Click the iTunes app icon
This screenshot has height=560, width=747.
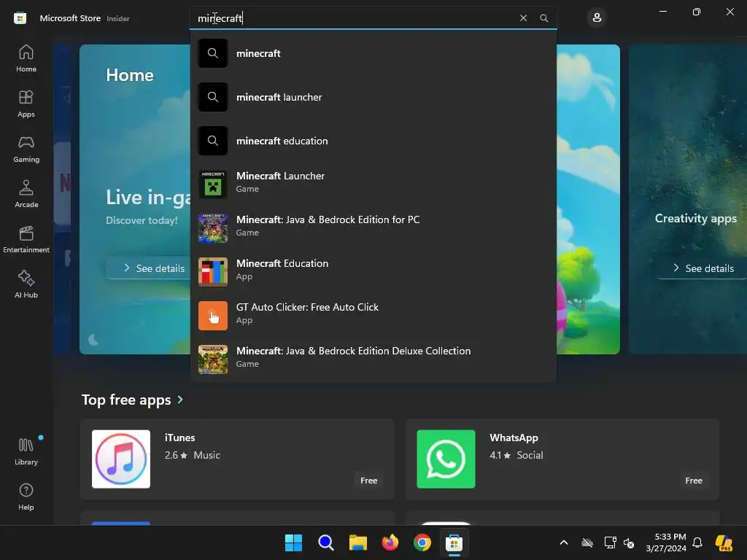click(x=121, y=459)
